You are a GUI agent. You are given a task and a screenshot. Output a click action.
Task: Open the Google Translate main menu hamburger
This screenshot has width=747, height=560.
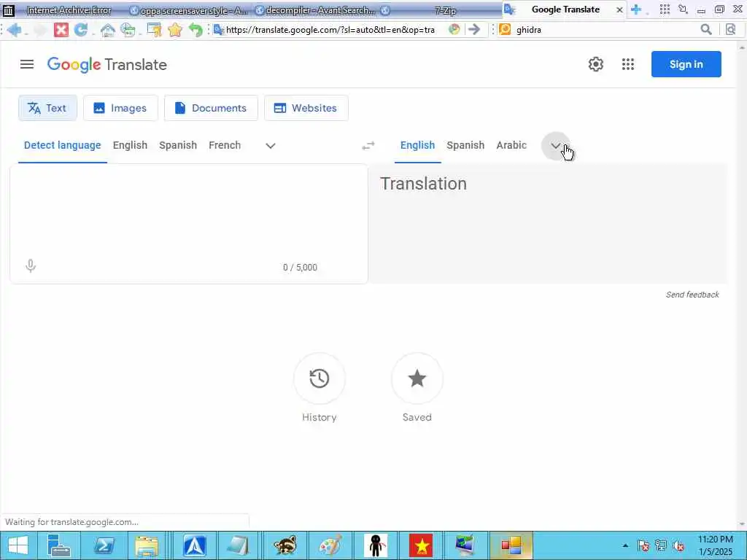point(27,64)
